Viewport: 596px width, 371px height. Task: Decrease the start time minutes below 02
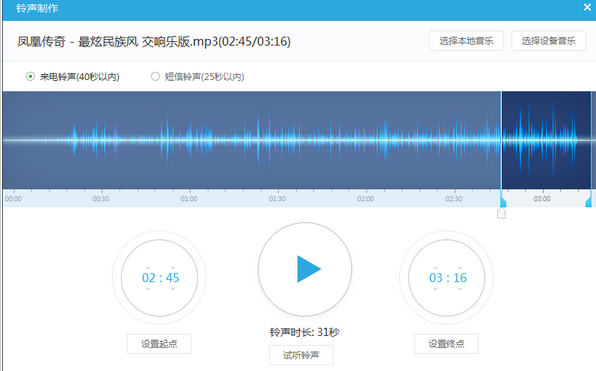(148, 289)
